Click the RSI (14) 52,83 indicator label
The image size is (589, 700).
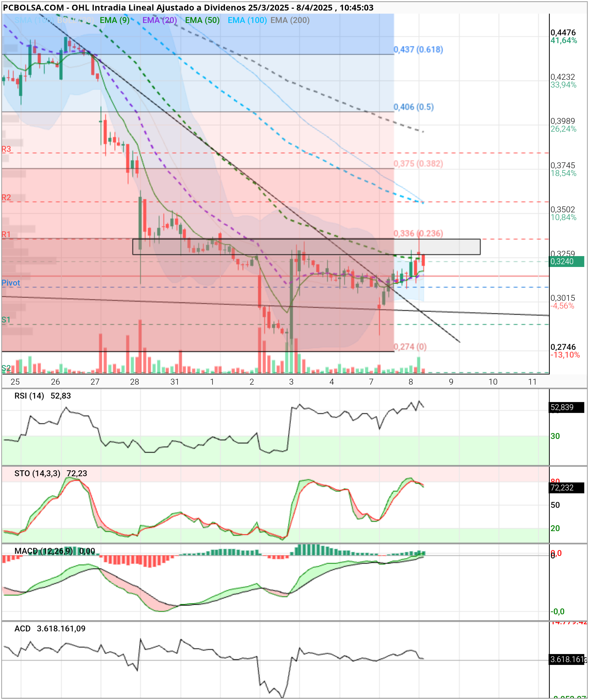[x=43, y=396]
